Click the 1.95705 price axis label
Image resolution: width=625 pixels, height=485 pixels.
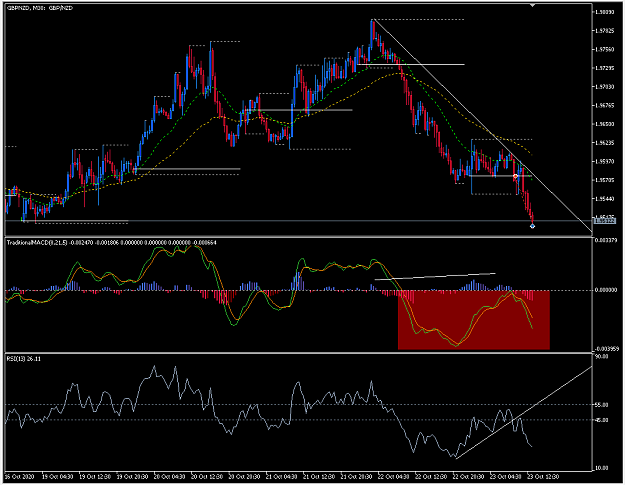[604, 180]
